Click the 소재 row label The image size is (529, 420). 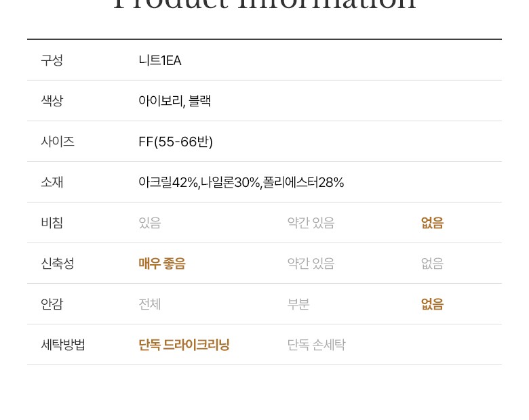tap(52, 182)
